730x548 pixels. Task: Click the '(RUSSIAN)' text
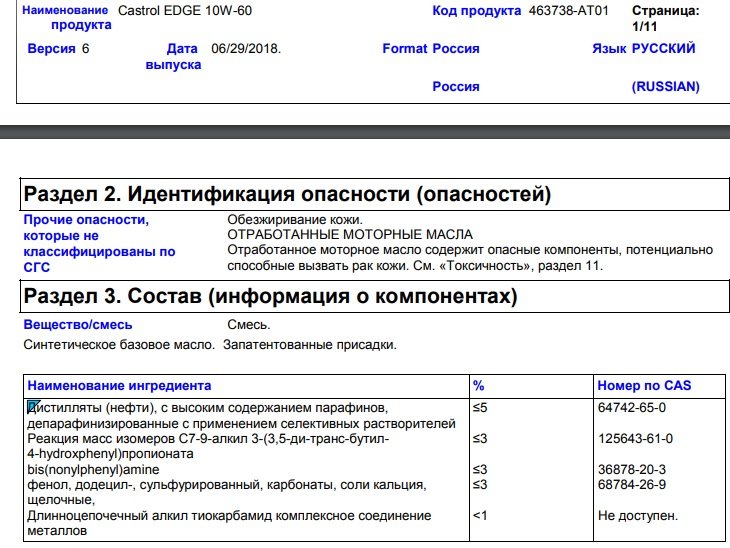tap(665, 87)
